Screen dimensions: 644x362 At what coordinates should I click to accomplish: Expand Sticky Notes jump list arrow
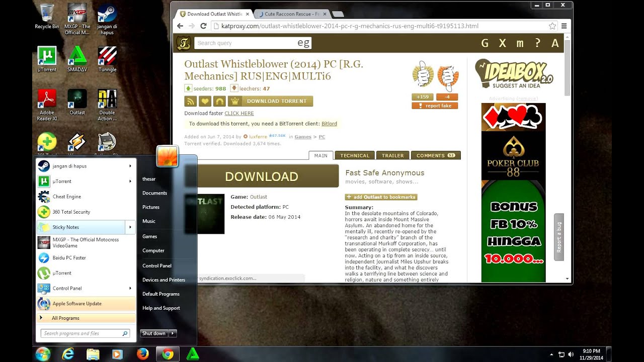pyautogui.click(x=130, y=227)
